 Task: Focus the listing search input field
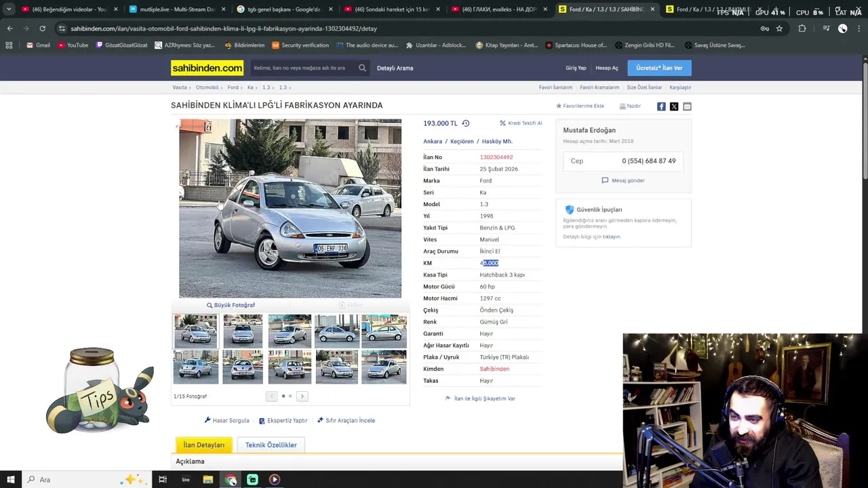pyautogui.click(x=302, y=68)
